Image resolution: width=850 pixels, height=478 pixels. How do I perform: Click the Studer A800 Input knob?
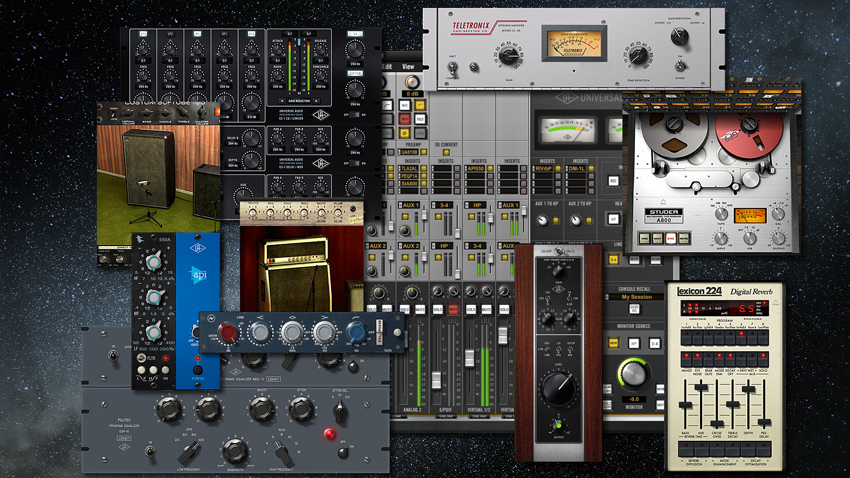[x=720, y=238]
